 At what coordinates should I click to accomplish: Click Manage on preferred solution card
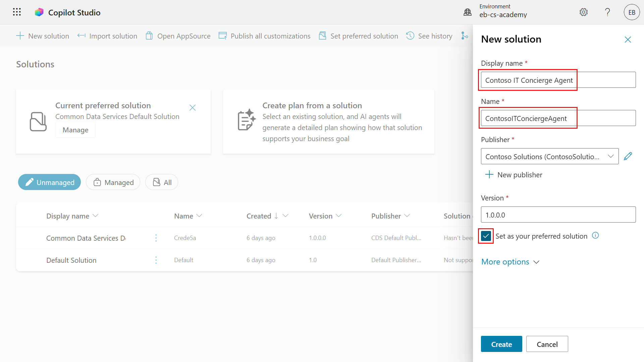pos(75,130)
